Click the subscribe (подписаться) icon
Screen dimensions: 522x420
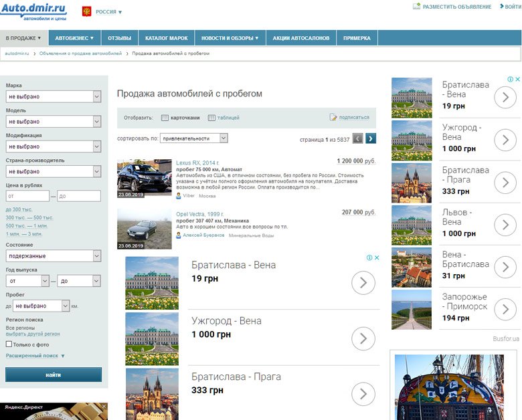click(x=333, y=117)
